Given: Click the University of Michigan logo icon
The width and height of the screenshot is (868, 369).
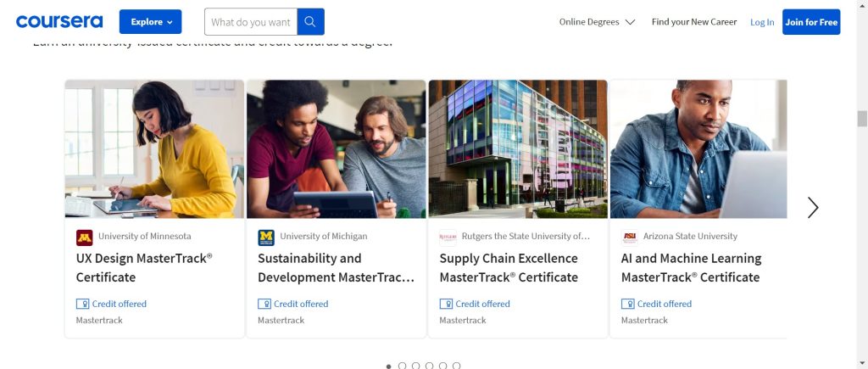Looking at the screenshot, I should [x=266, y=237].
